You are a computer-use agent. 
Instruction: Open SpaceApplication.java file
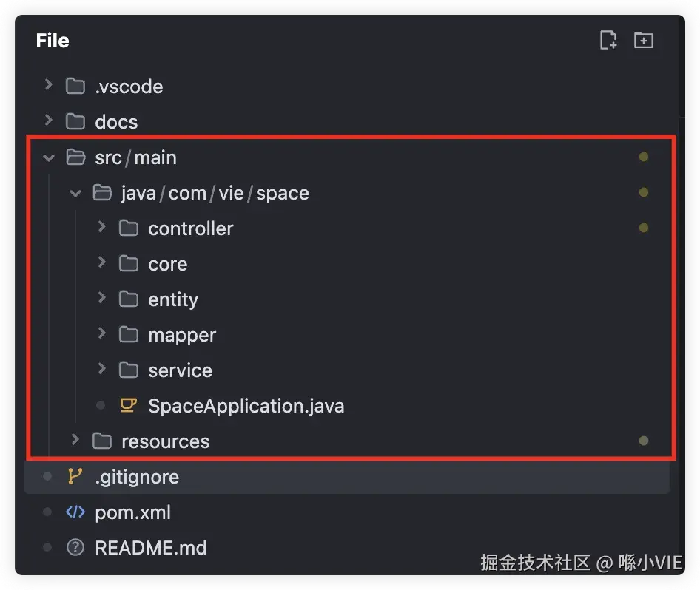tap(246, 406)
